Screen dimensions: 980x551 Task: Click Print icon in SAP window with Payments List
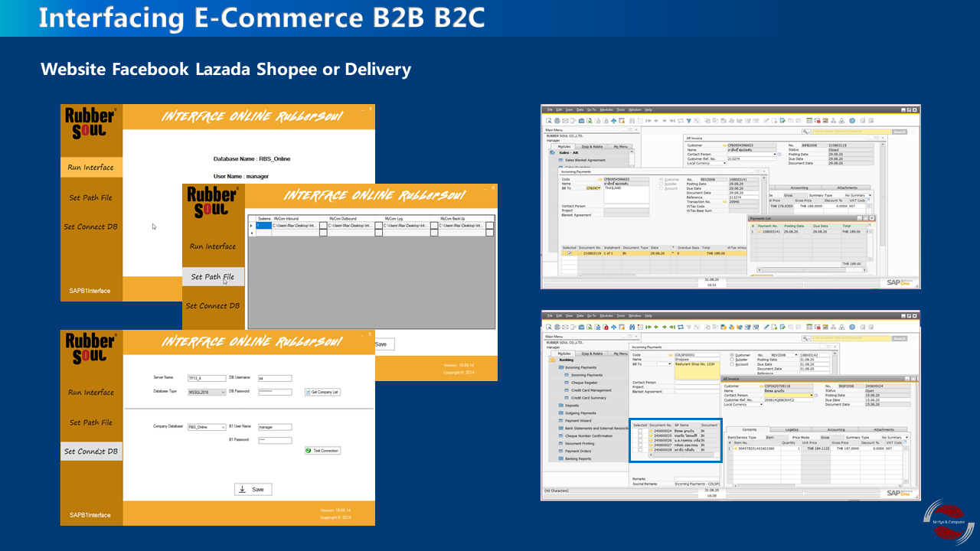557,120
